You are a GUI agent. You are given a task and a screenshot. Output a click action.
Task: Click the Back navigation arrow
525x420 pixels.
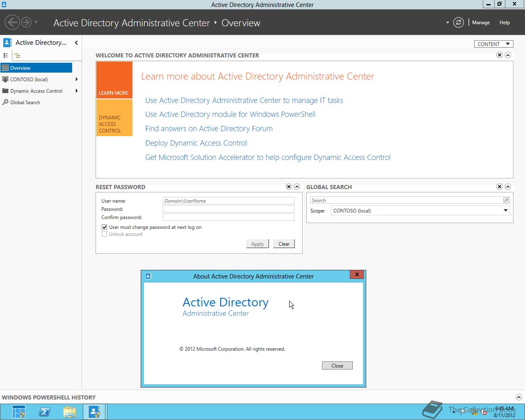click(12, 22)
